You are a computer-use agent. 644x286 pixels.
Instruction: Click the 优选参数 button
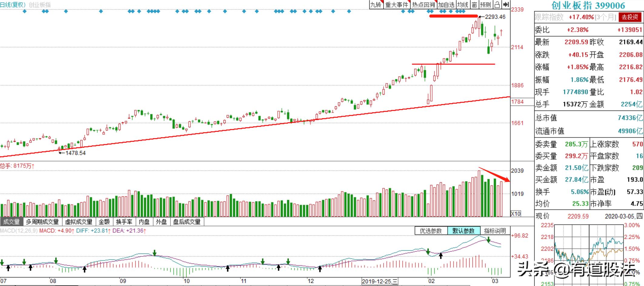click(431, 231)
